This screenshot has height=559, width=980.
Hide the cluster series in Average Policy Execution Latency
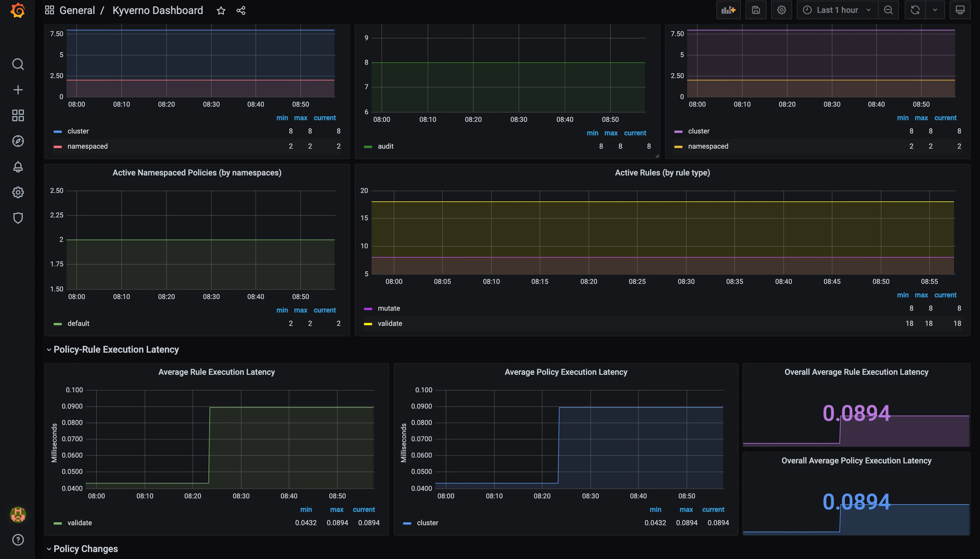[428, 523]
